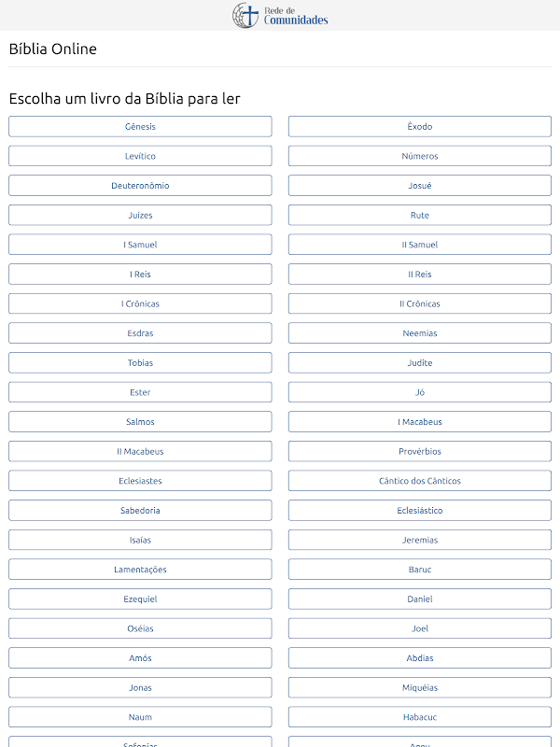This screenshot has width=560, height=747.
Task: Open I Samuel
Action: point(140,245)
